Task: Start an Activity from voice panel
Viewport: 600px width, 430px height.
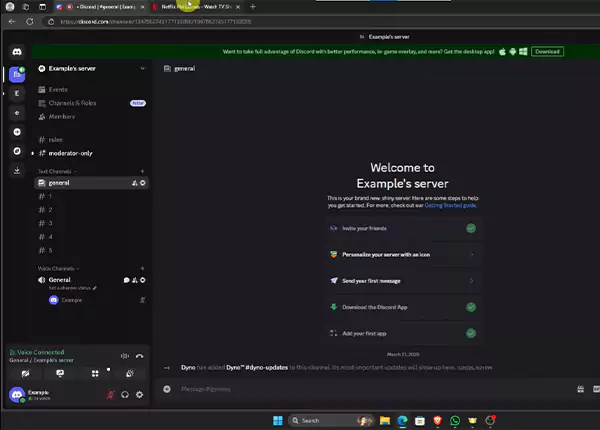Action: coord(95,373)
